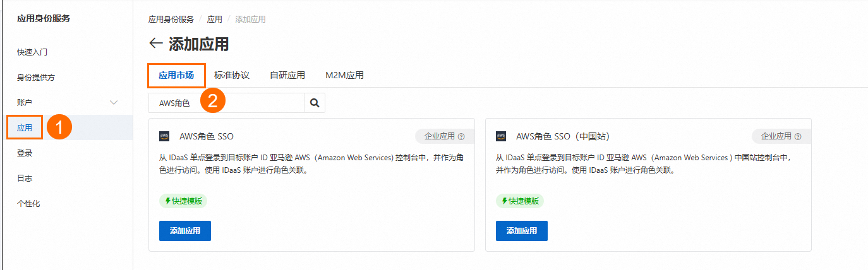Screen dimensions: 868x270
Task: Click the 添加应用 breadcrumb text
Action: click(250, 20)
